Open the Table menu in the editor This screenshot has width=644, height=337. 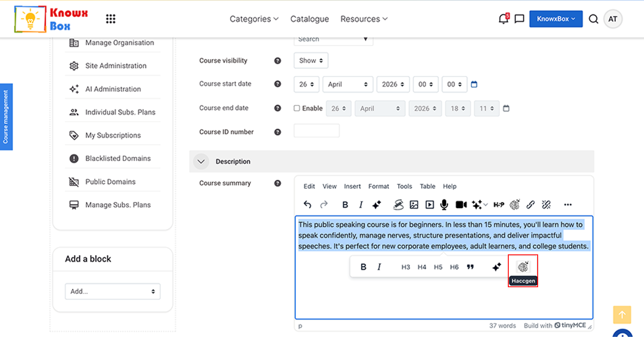[x=427, y=186]
